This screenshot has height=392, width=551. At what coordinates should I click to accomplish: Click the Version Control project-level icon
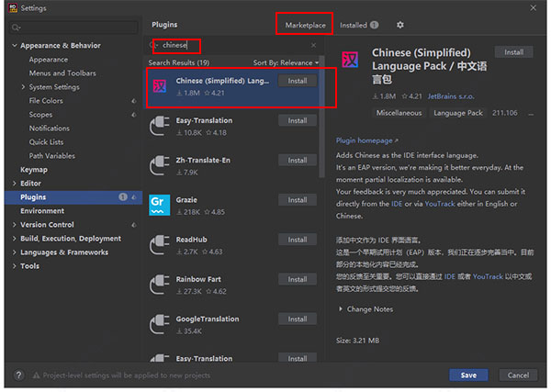coord(134,225)
